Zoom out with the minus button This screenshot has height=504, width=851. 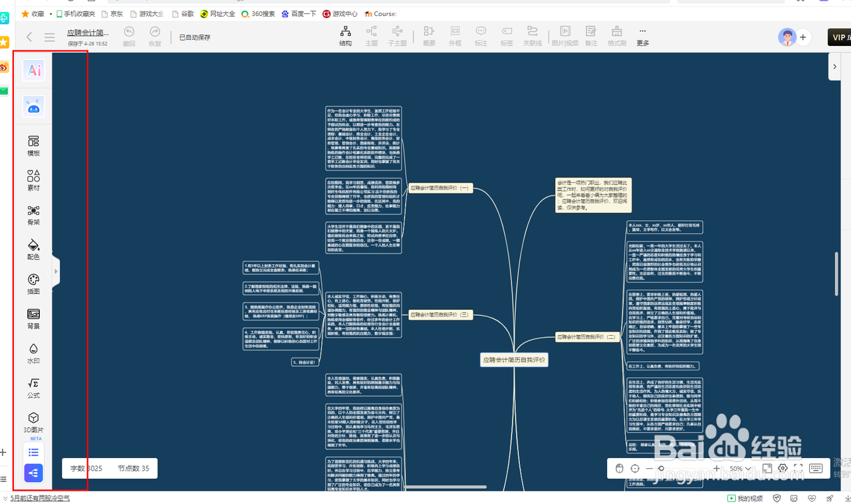[x=650, y=469]
